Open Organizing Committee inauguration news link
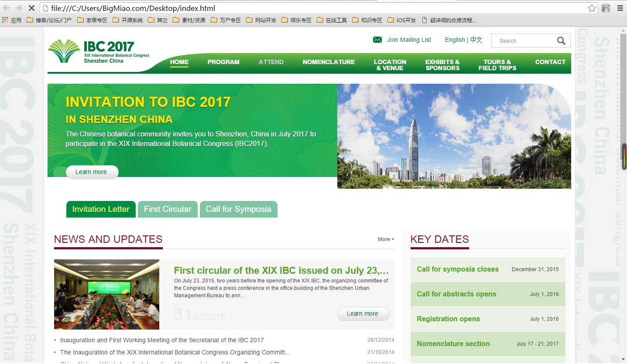This screenshot has height=364, width=627. tap(175, 352)
